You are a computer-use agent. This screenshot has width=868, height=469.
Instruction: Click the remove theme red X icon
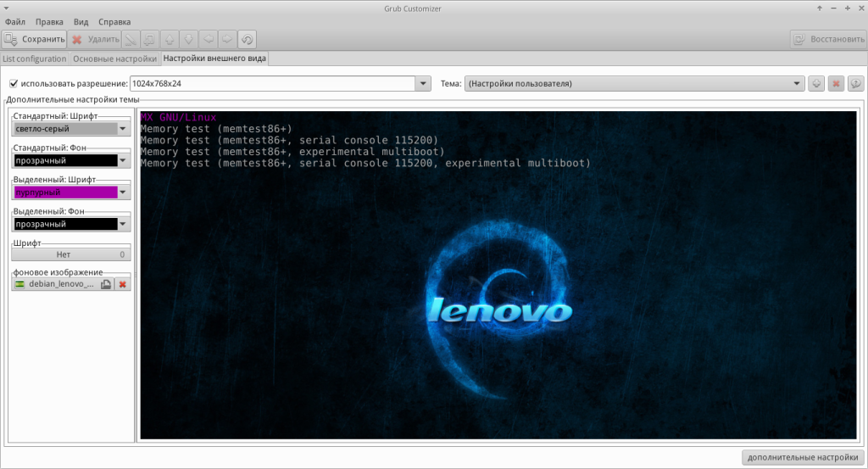835,84
